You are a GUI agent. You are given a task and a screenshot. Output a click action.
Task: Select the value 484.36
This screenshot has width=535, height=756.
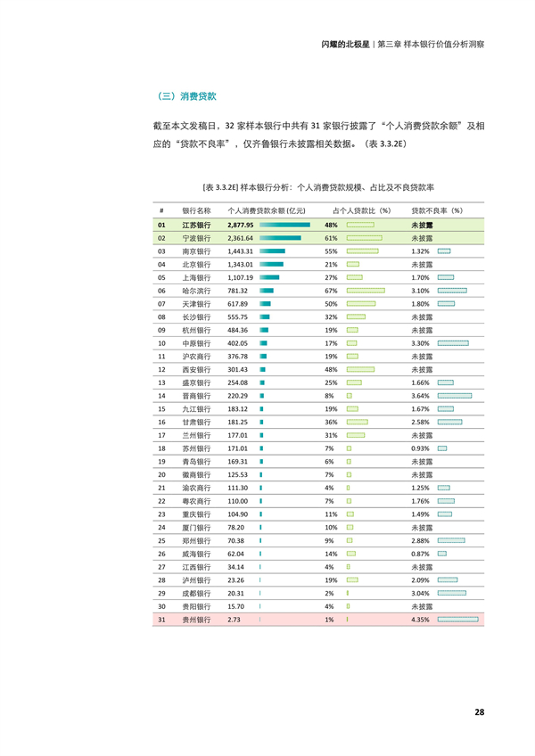tap(237, 330)
